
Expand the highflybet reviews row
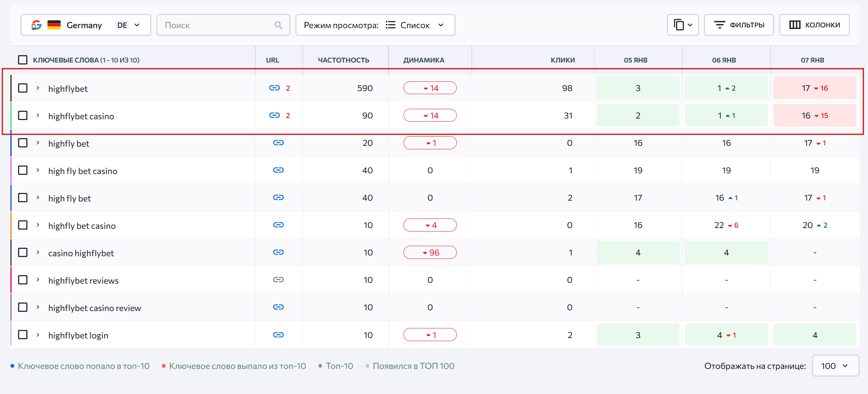(38, 280)
